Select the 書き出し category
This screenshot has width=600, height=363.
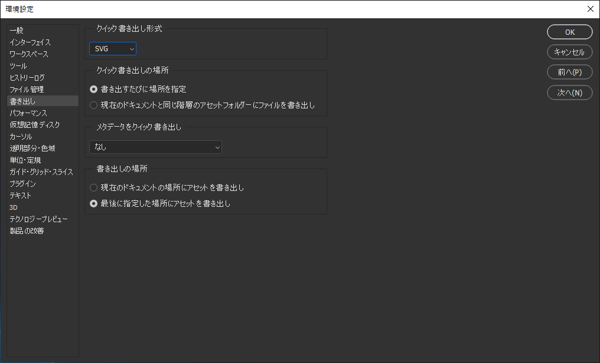(43, 101)
